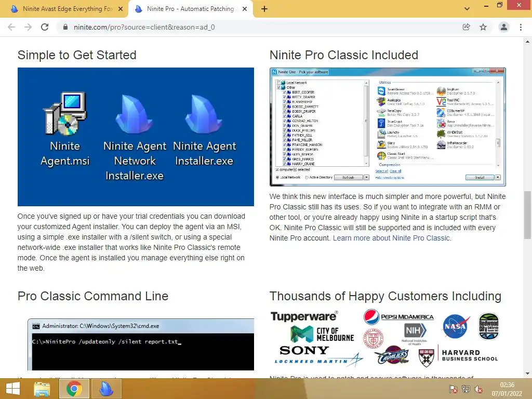Viewport: 532px width, 399px height.
Task: Click the muted volume tray icon
Action: tap(478, 389)
